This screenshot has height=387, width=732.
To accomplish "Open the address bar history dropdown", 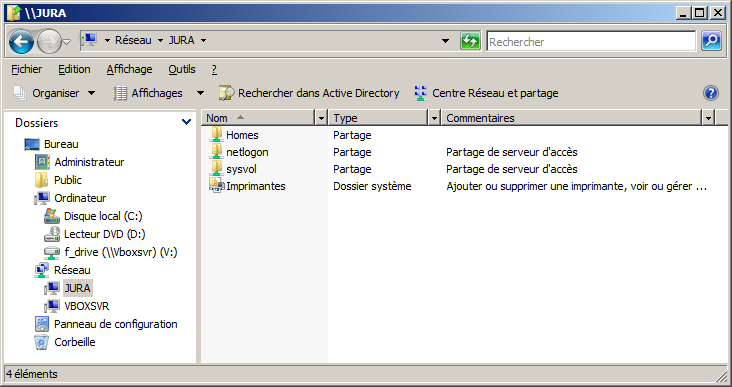I will (x=445, y=41).
